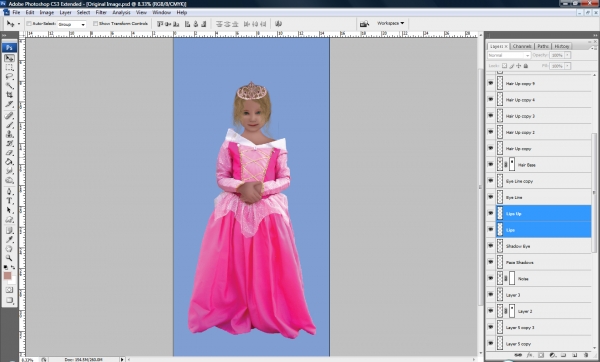Switch to the History tab
600x362 pixels.
562,46
